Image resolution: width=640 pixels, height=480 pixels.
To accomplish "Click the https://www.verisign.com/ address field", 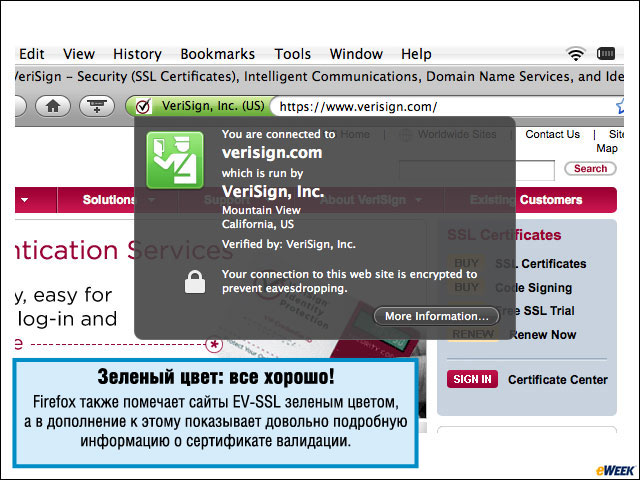I will pyautogui.click(x=445, y=107).
